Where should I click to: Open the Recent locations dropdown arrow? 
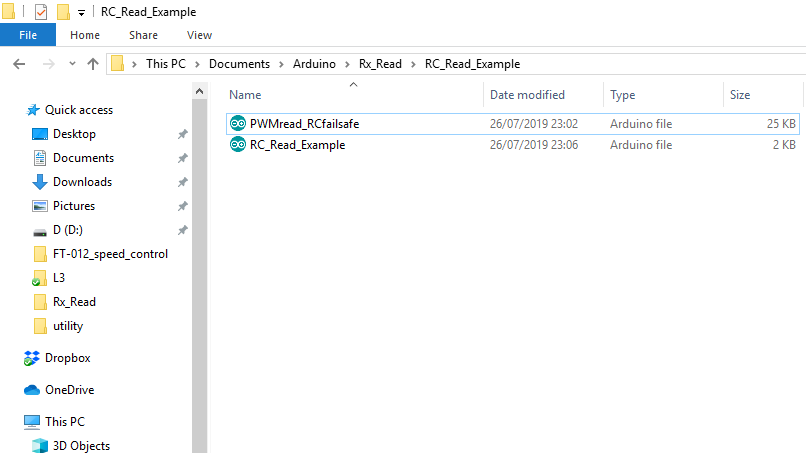point(70,64)
